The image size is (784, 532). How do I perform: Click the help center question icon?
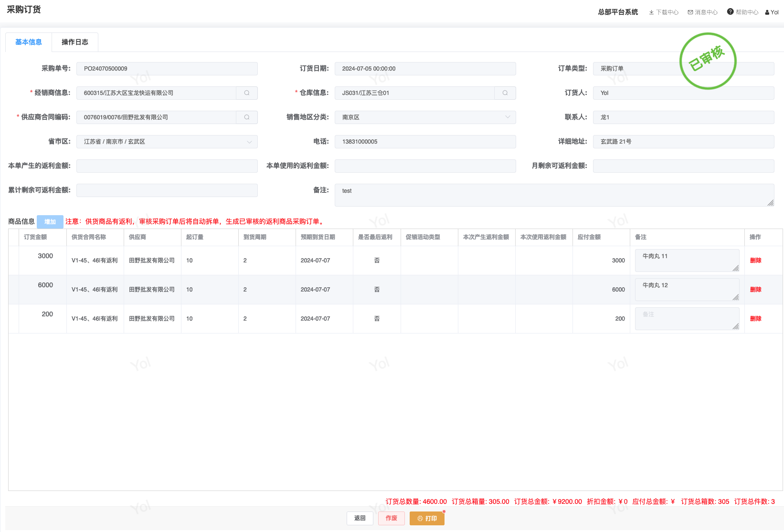point(730,12)
